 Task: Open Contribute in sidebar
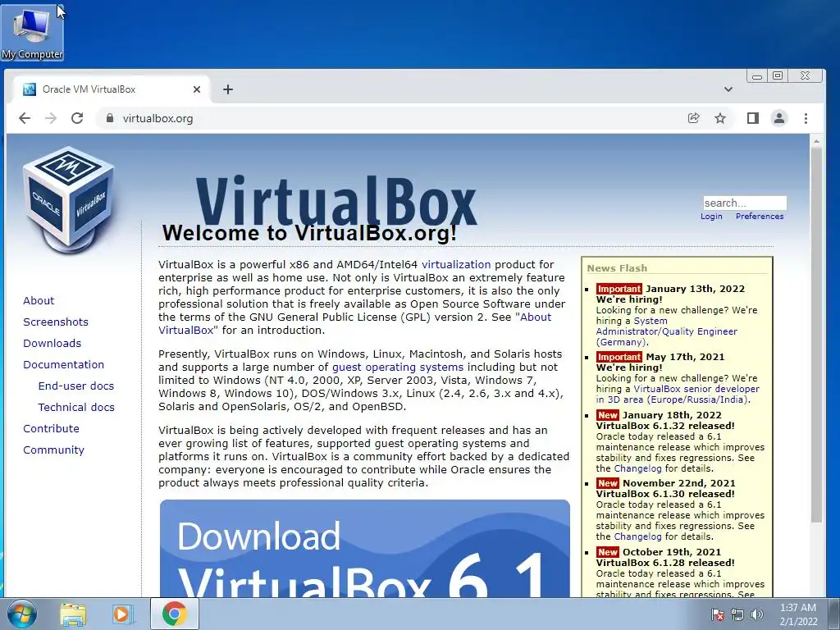51,428
